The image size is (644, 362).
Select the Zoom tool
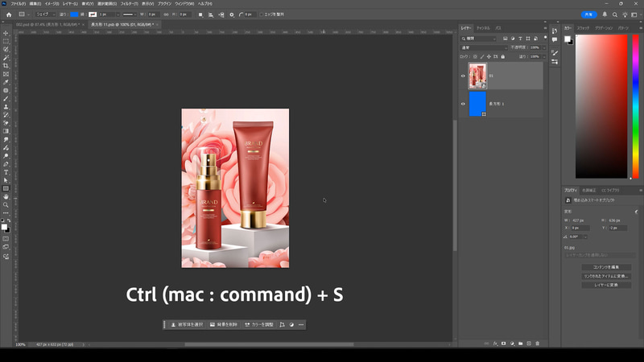6,205
